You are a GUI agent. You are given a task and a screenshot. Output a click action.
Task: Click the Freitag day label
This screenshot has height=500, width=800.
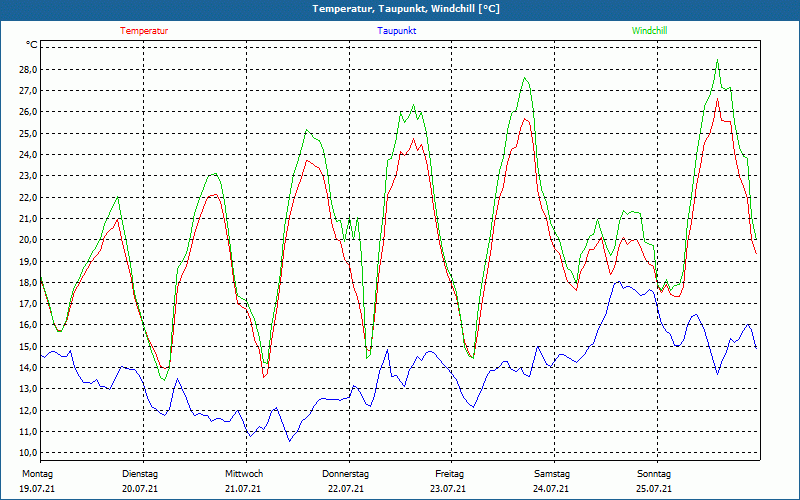449,474
